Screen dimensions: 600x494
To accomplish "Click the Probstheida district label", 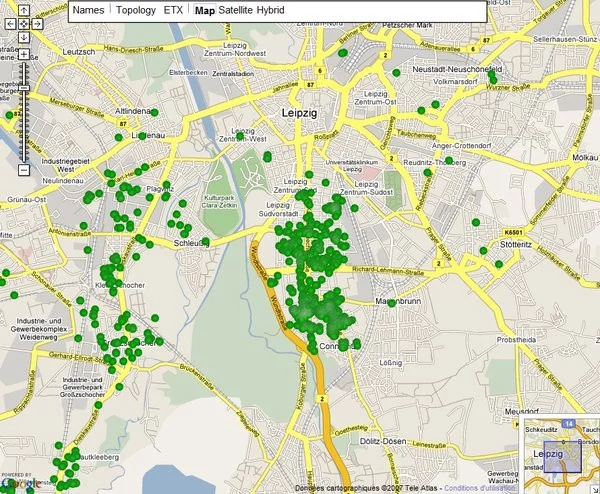I will point(516,340).
